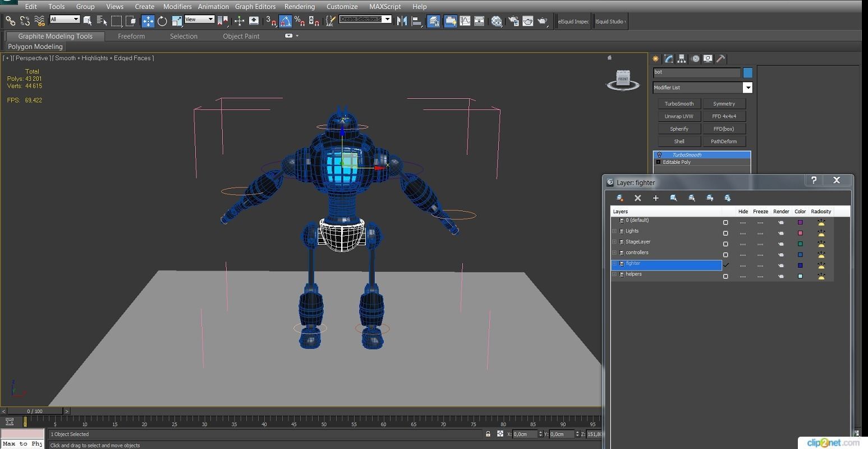The height and width of the screenshot is (449, 868).
Task: Open the MAXScript menu
Action: [x=385, y=7]
